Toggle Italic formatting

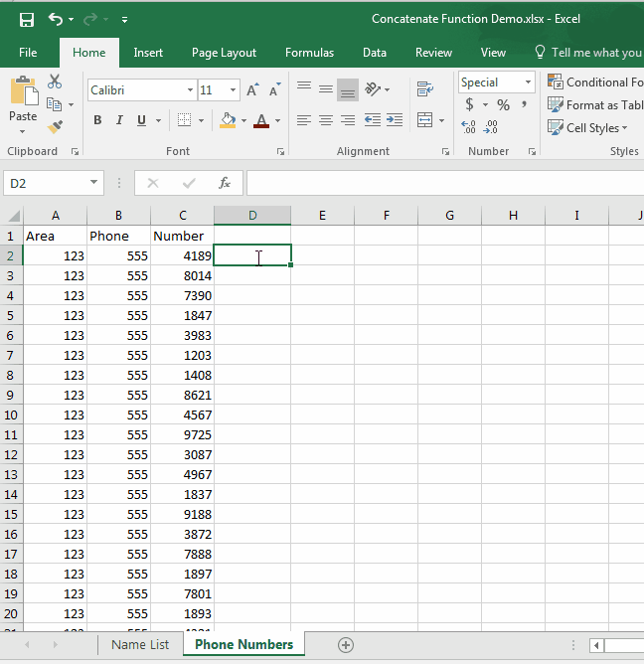click(x=119, y=120)
